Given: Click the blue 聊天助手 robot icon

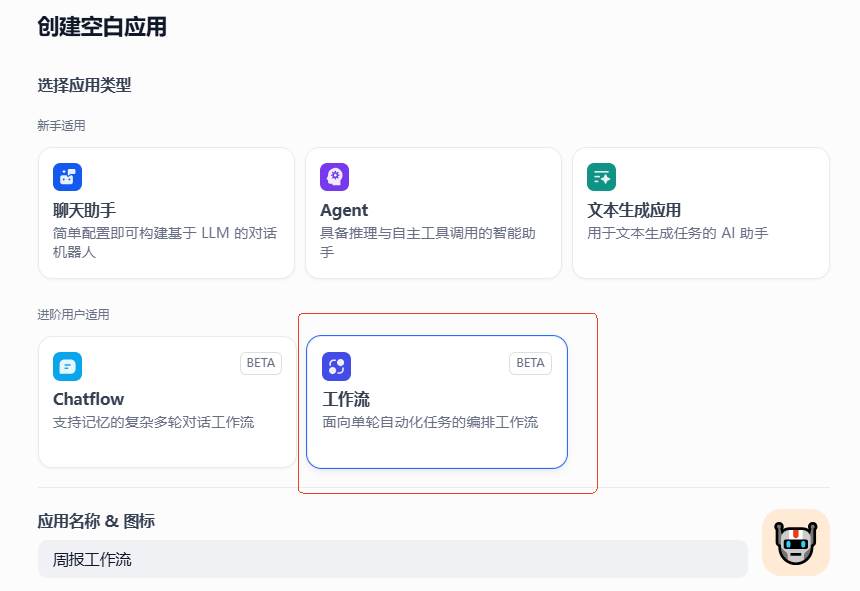Looking at the screenshot, I should tap(67, 177).
